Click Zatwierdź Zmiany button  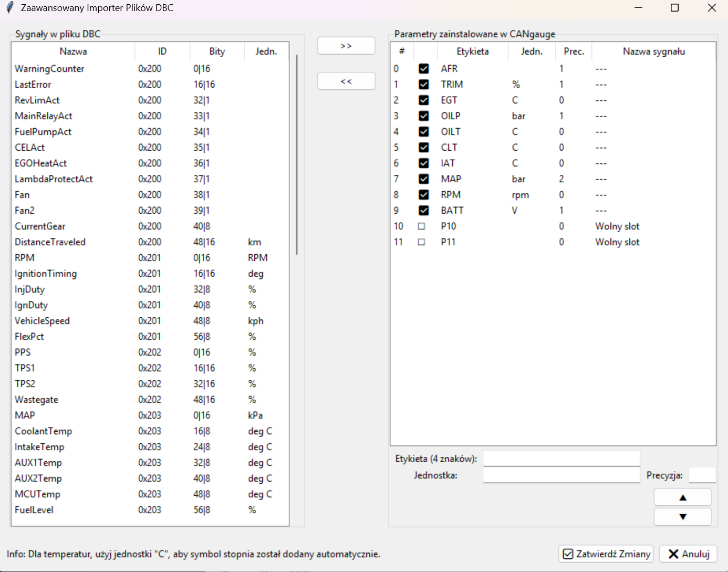[x=606, y=554]
